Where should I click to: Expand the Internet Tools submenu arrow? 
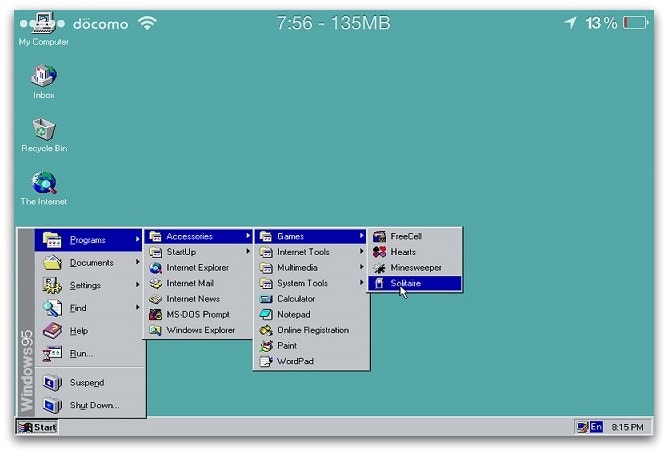point(361,251)
